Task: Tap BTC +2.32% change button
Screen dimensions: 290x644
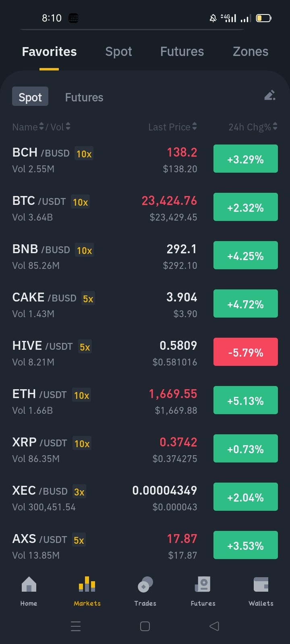Action: point(246,207)
